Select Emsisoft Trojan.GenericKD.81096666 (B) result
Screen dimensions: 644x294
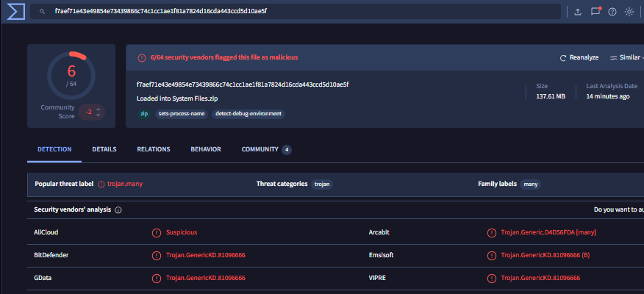tap(545, 255)
